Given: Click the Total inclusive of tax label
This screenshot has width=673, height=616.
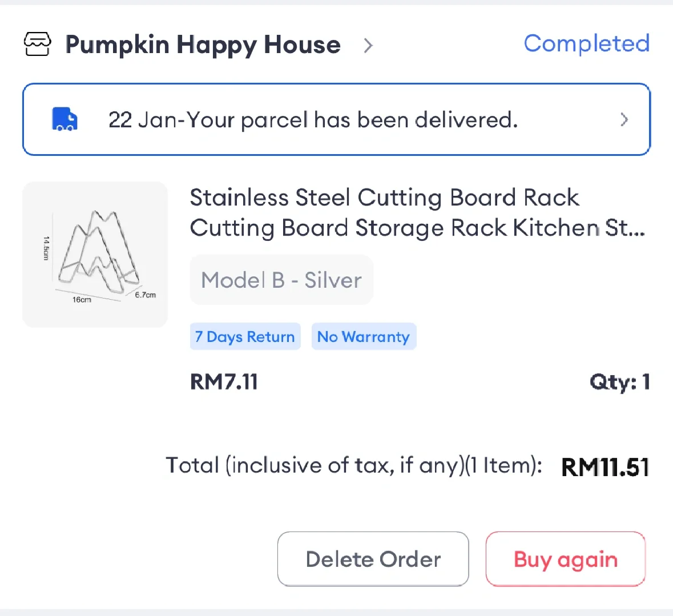Looking at the screenshot, I should coord(354,465).
